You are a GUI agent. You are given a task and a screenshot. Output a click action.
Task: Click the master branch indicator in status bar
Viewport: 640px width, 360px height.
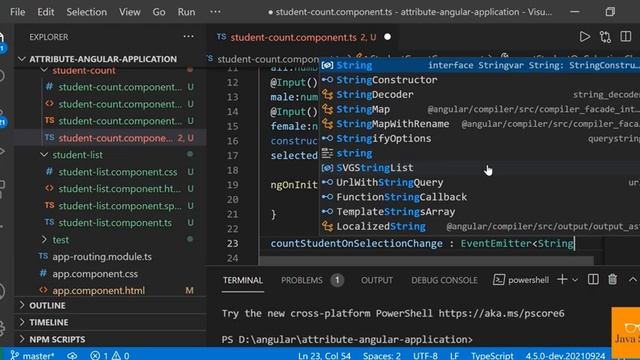33,356
